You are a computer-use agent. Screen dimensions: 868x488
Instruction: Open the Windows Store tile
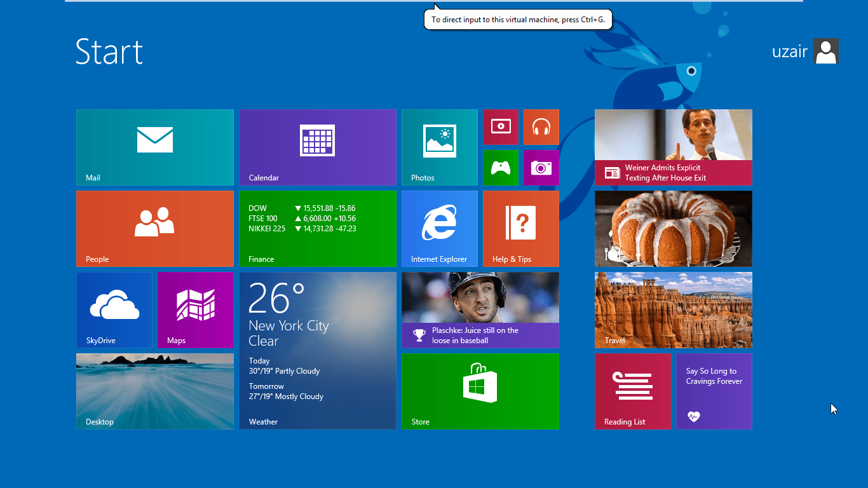(x=480, y=391)
